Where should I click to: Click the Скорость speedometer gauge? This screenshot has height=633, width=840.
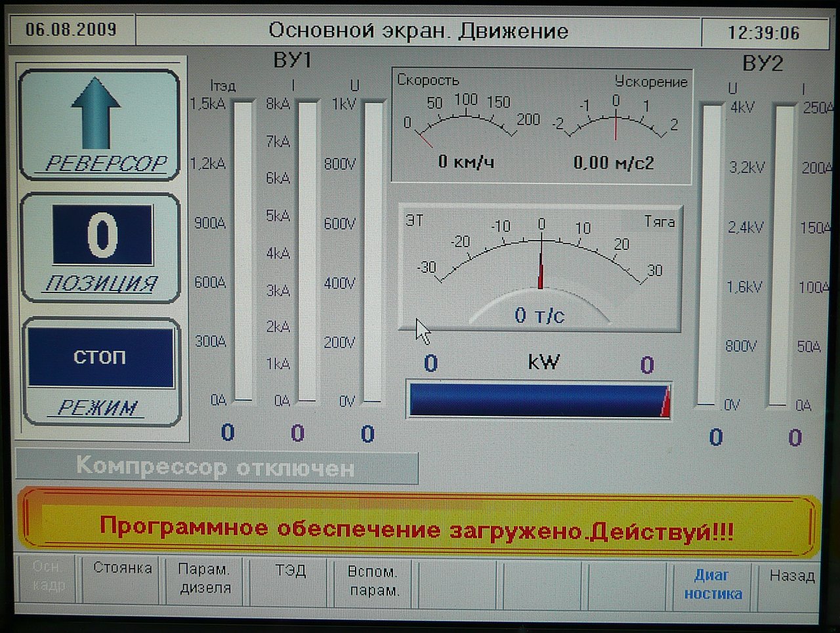467,125
